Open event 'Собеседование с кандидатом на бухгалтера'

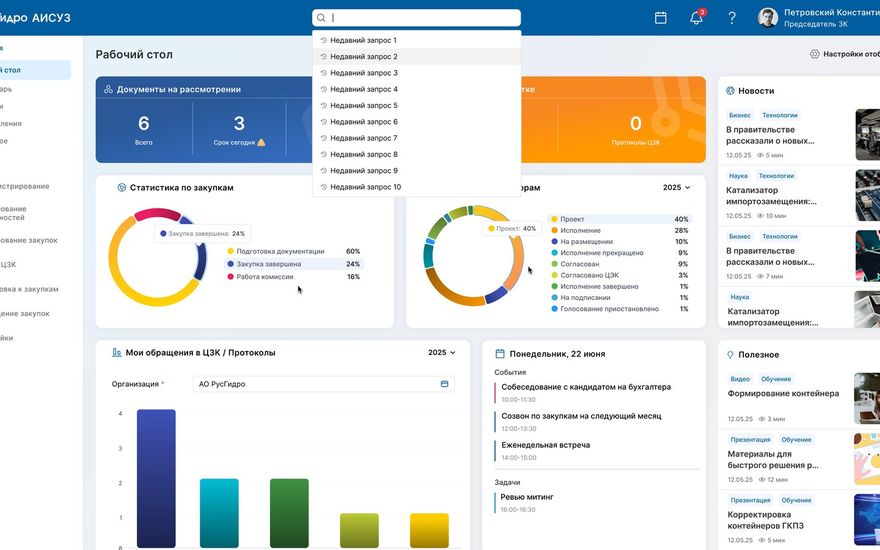click(586, 387)
